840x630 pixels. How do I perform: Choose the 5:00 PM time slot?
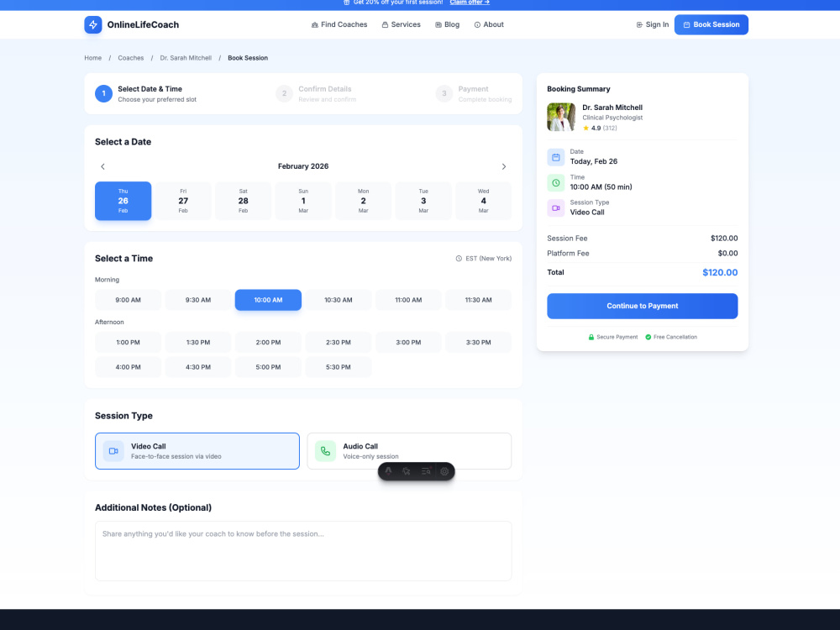(x=269, y=368)
